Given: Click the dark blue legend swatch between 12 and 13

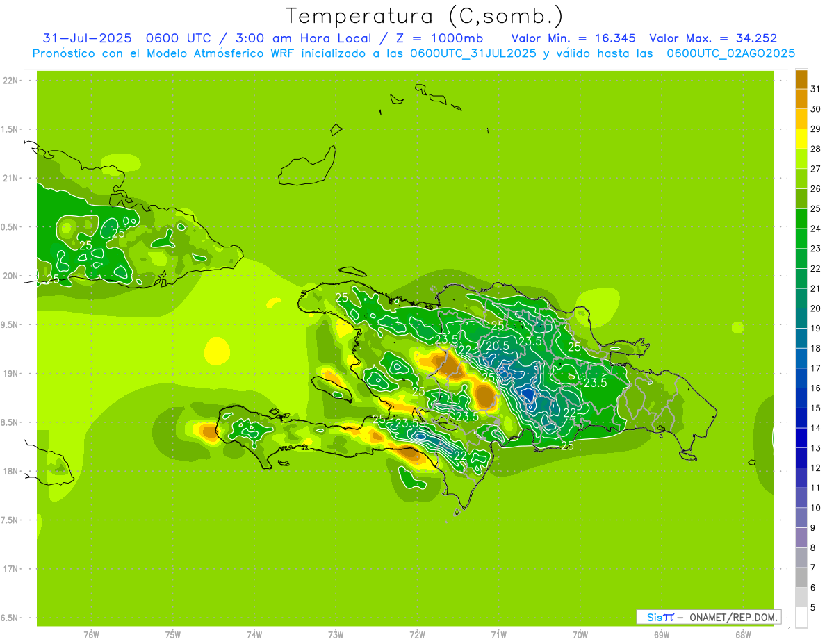Looking at the screenshot, I should [x=801, y=459].
